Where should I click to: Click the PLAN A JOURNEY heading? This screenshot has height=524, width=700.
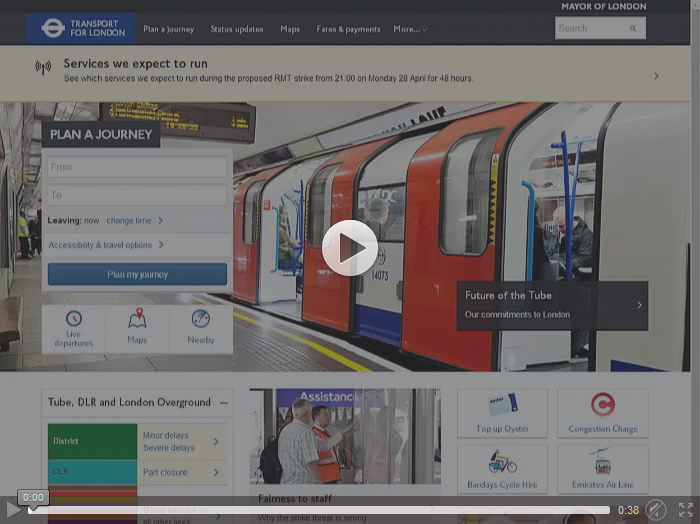tap(101, 134)
